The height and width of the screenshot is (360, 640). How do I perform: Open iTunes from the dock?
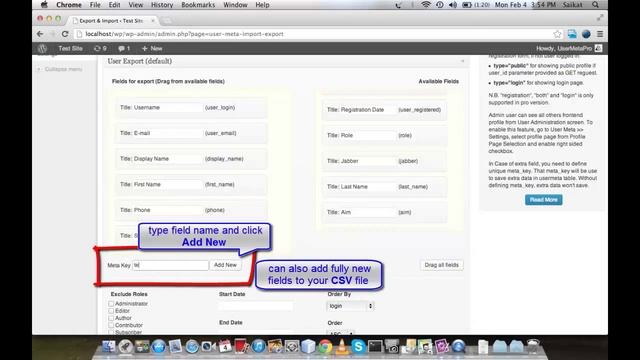pyautogui.click(x=258, y=347)
